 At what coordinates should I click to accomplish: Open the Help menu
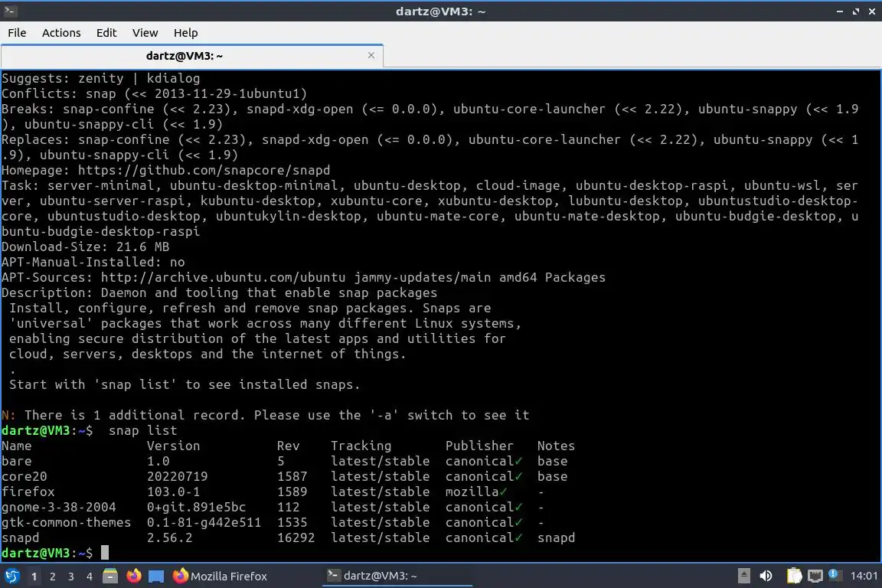185,33
